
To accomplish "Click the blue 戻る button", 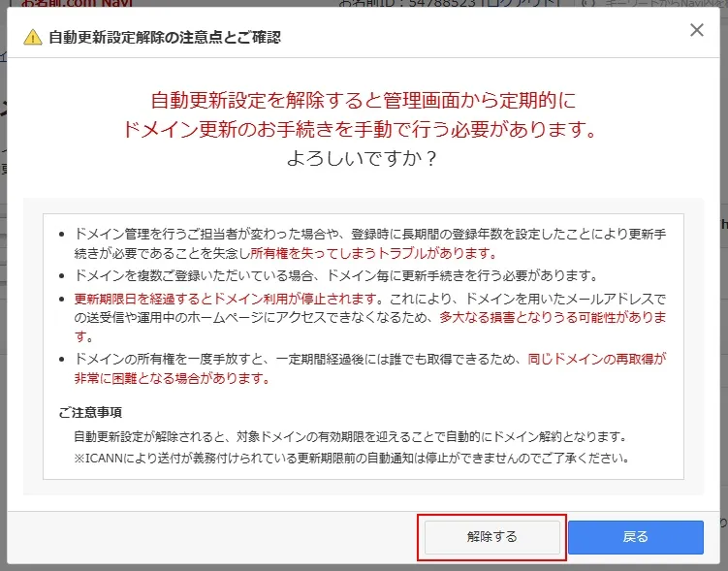I will [636, 537].
